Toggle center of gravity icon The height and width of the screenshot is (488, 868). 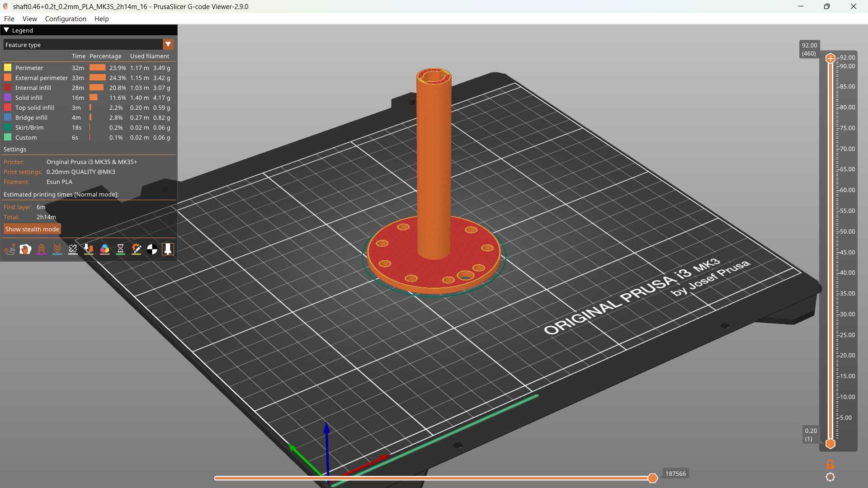coord(152,249)
